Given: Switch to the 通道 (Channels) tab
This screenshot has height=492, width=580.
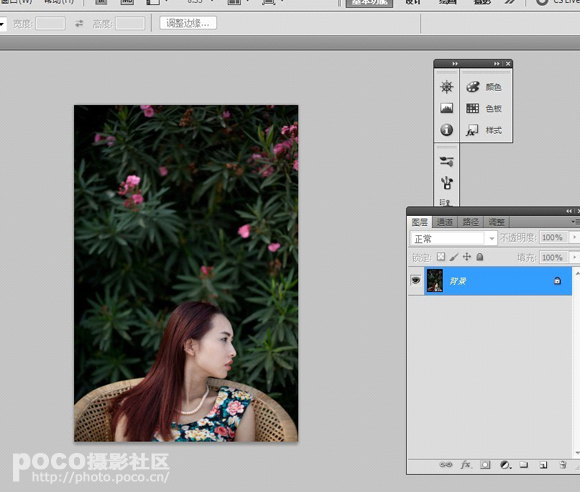Looking at the screenshot, I should point(445,222).
